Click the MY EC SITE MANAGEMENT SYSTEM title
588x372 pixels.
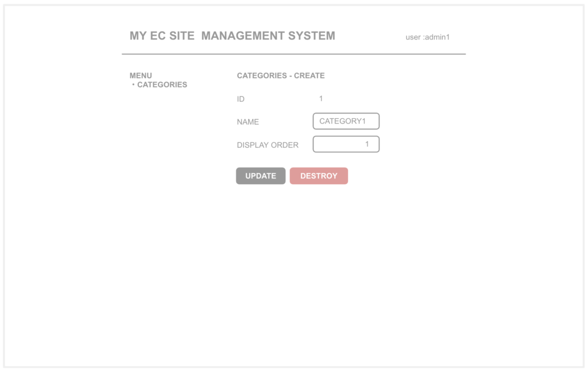pos(232,36)
